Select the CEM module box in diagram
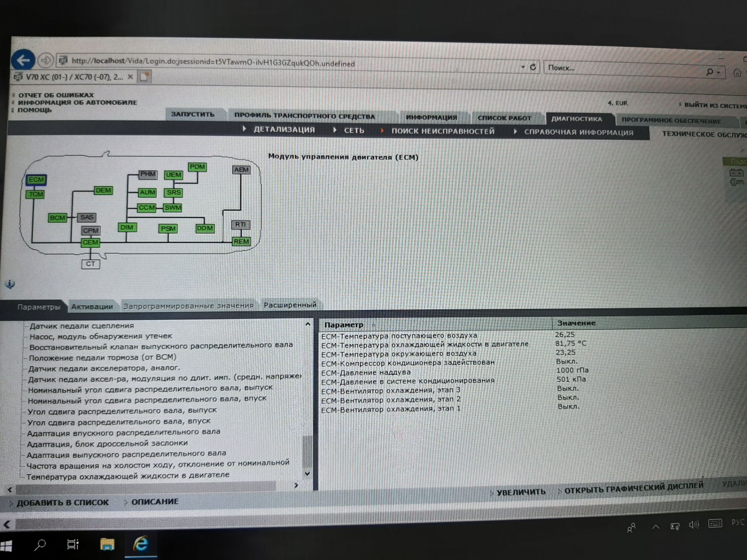Viewport: 747px width, 560px height. 90,243
